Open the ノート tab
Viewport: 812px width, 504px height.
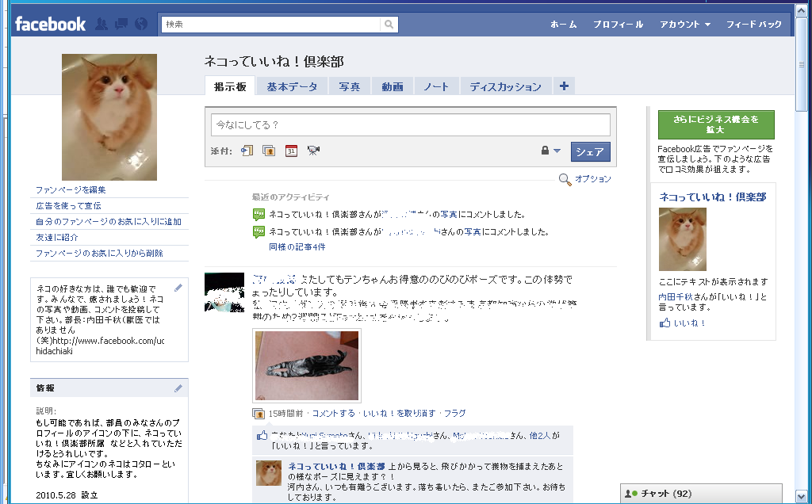(436, 86)
